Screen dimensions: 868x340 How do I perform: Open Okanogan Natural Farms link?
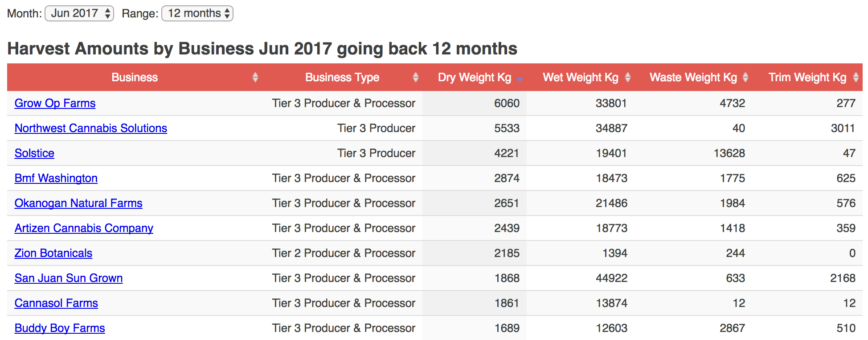[x=78, y=203]
